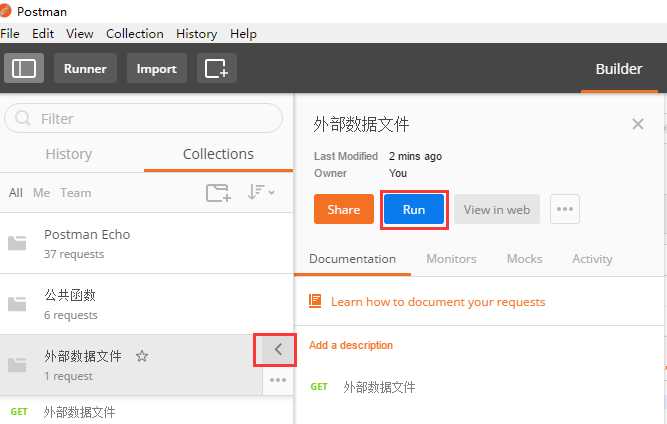Open the new tab/window icon
This screenshot has width=667, height=424.
(x=217, y=68)
